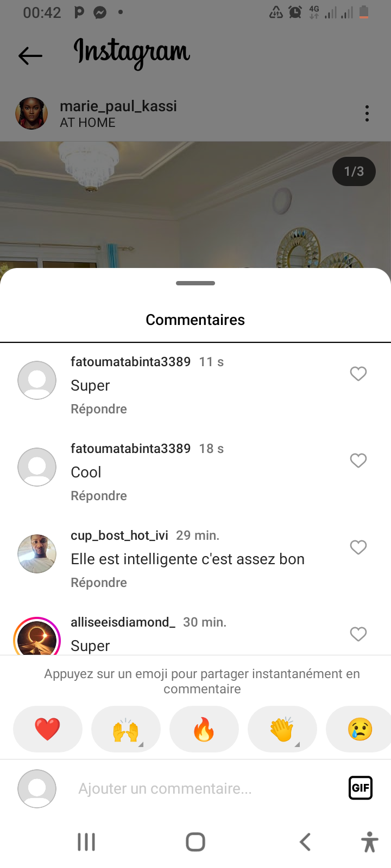Like alliseeisdiamond_'s comment with the heart
This screenshot has width=391, height=868.
(358, 634)
